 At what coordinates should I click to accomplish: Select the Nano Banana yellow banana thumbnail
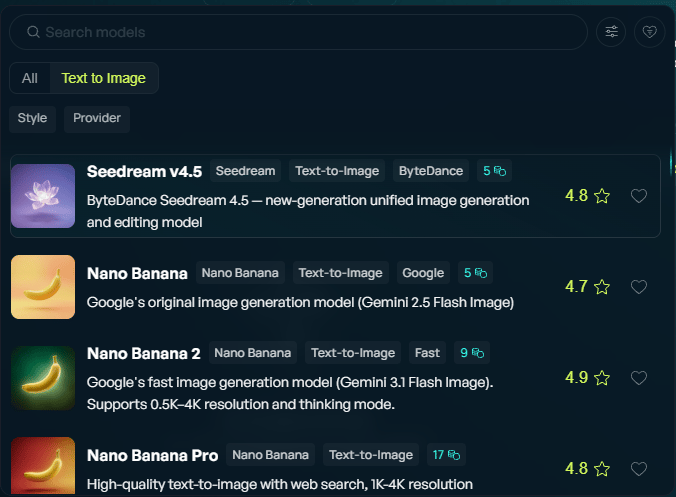tap(43, 287)
